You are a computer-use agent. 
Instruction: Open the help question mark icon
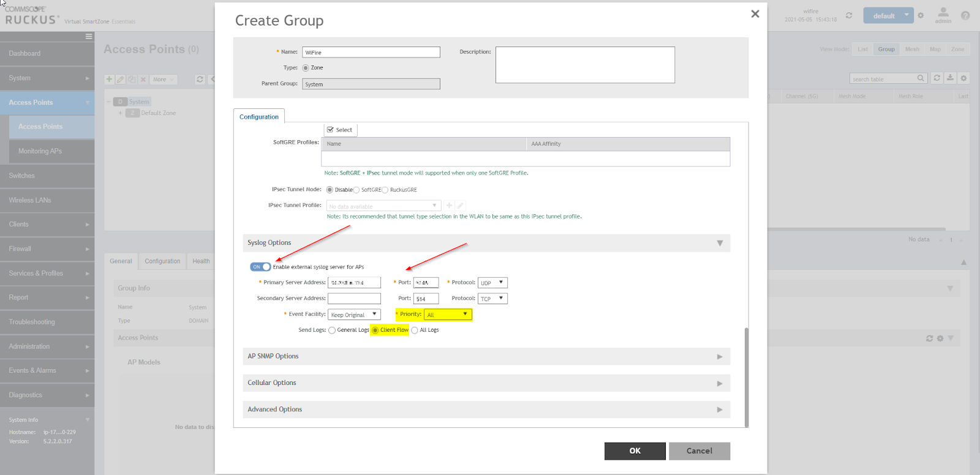pyautogui.click(x=965, y=15)
